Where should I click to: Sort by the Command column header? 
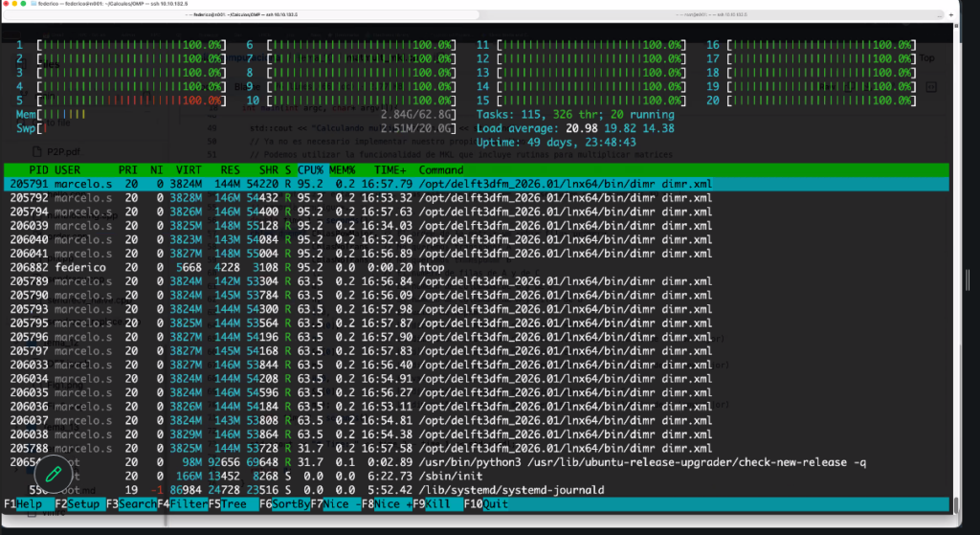coord(440,170)
